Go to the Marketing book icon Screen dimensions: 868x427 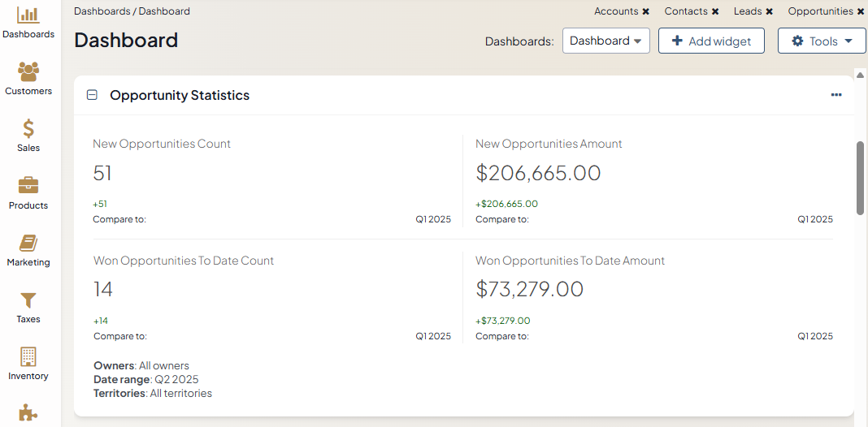click(x=28, y=243)
